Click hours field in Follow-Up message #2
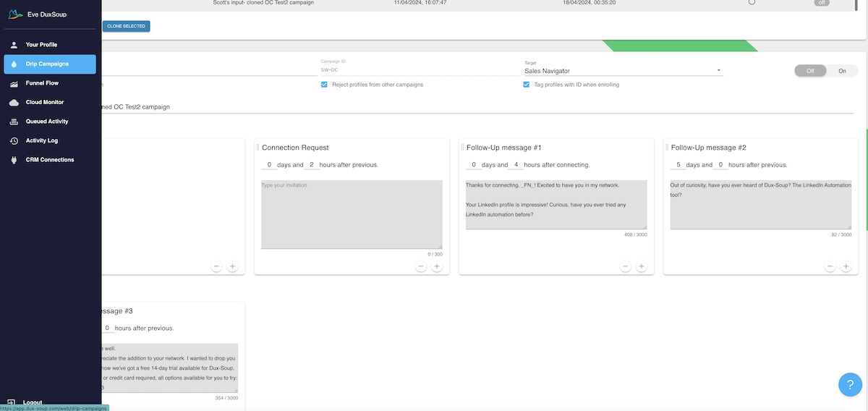The width and height of the screenshot is (868, 411). pyautogui.click(x=720, y=165)
